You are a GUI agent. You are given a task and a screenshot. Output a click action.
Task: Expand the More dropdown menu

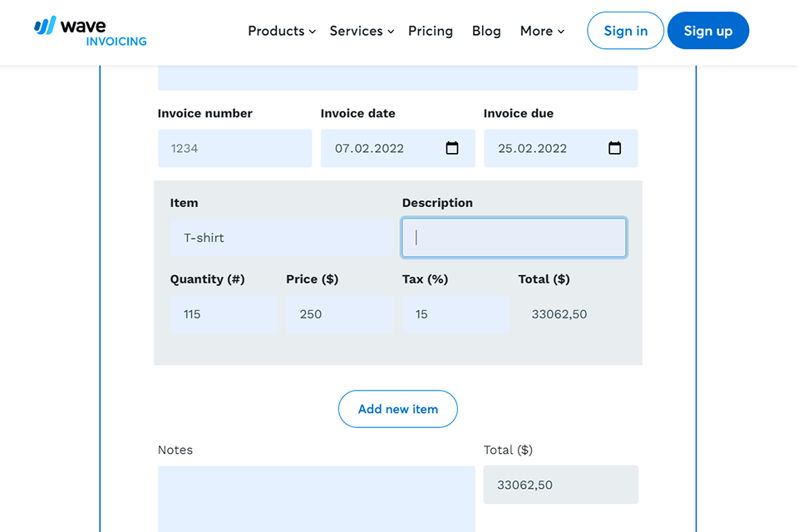pos(542,31)
